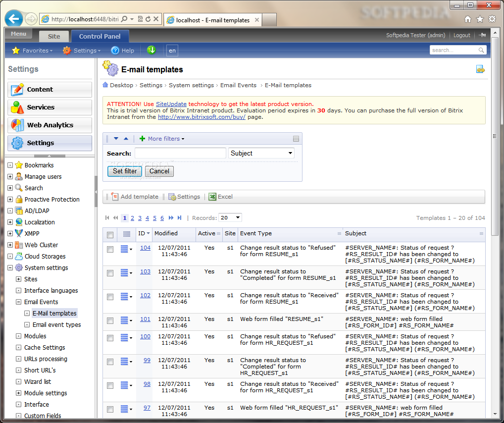Click the Set filter button
504x423 pixels.
[125, 171]
